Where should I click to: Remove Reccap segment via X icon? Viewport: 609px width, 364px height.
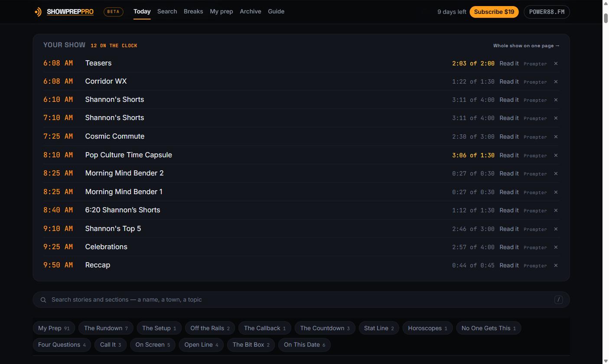[556, 266]
